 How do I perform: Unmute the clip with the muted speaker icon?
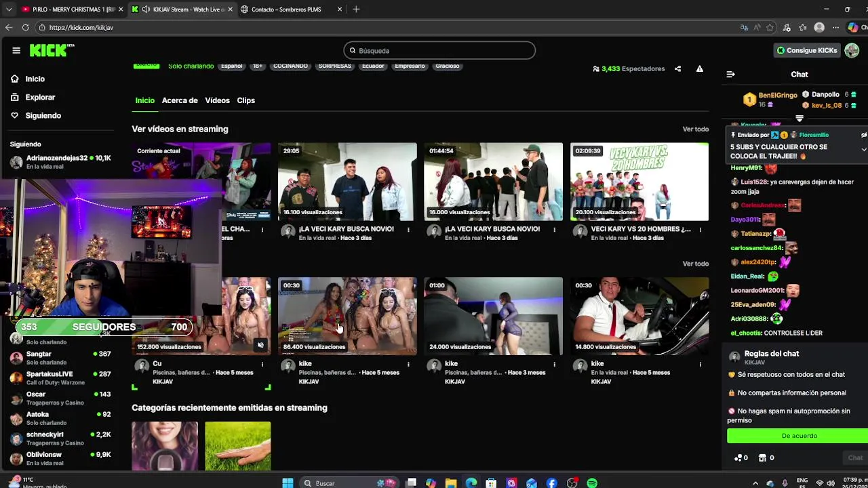coord(260,345)
